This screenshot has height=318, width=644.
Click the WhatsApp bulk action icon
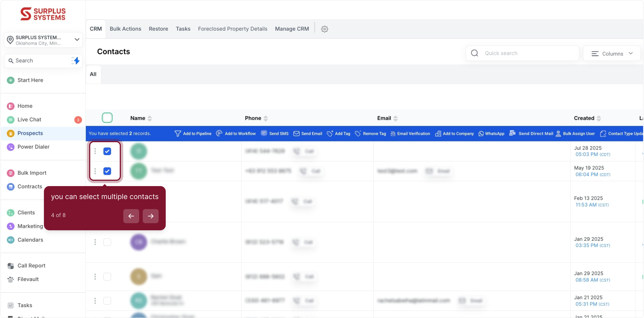(x=481, y=134)
